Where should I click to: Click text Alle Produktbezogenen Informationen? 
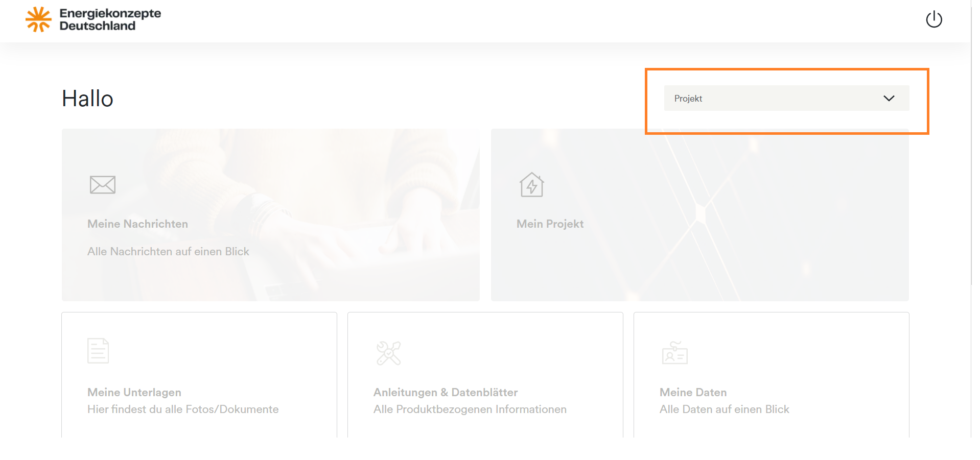point(470,409)
